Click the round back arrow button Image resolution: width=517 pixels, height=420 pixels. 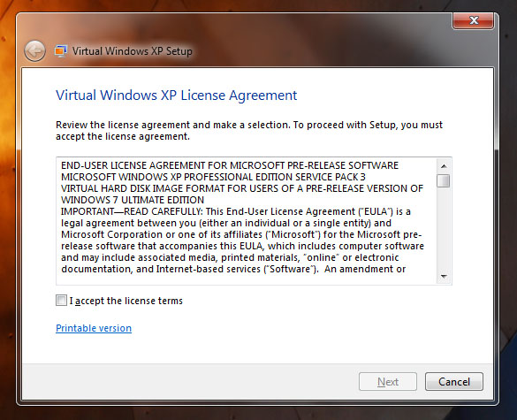(x=34, y=51)
